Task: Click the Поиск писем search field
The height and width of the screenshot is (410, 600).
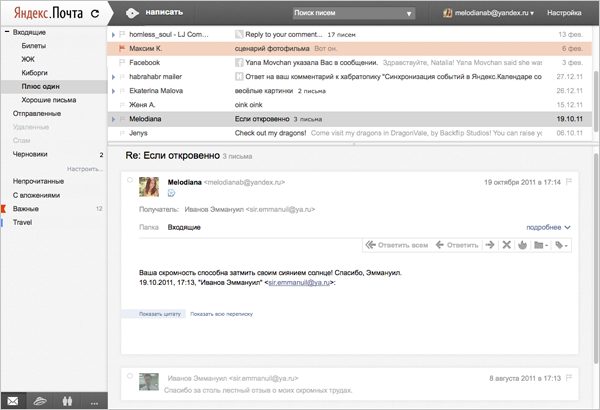Action: (351, 14)
